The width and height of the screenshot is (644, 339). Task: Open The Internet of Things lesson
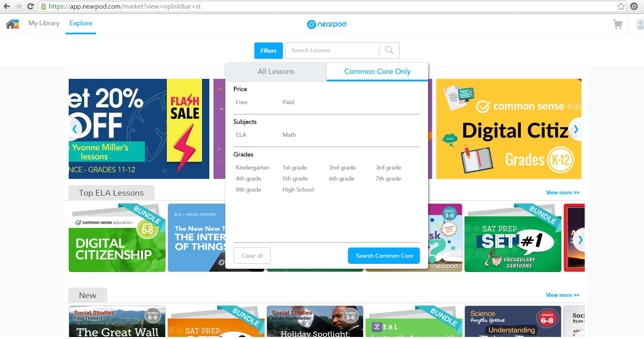click(x=196, y=238)
